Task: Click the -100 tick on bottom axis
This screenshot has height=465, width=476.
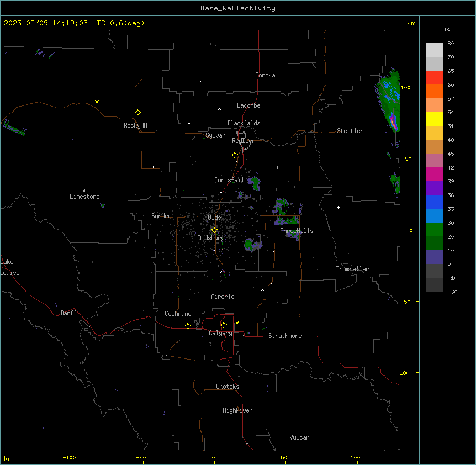Action: [x=69, y=457]
